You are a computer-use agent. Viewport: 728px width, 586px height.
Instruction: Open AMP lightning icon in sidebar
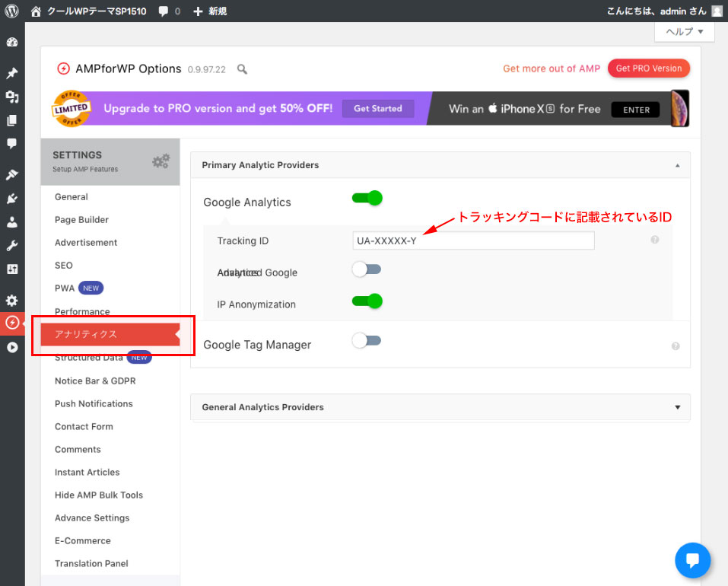coord(12,322)
